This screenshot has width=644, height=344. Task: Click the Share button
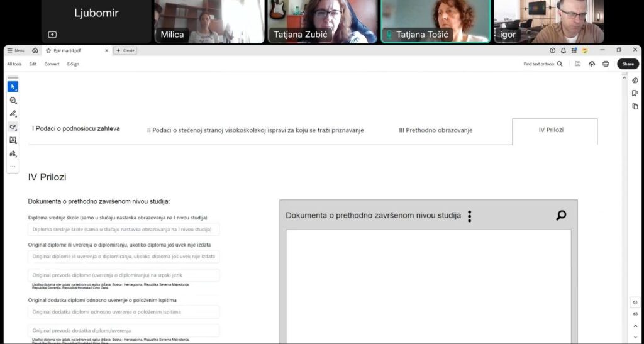[x=628, y=64]
